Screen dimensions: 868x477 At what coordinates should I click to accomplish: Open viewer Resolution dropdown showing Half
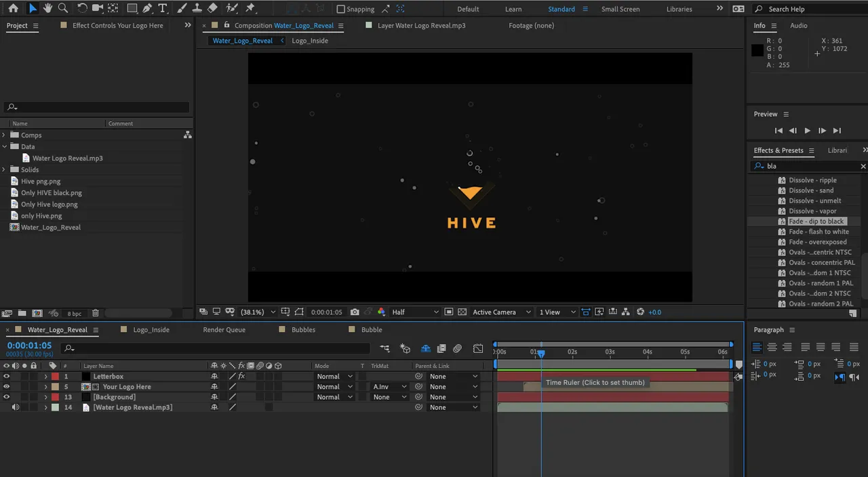[415, 312]
